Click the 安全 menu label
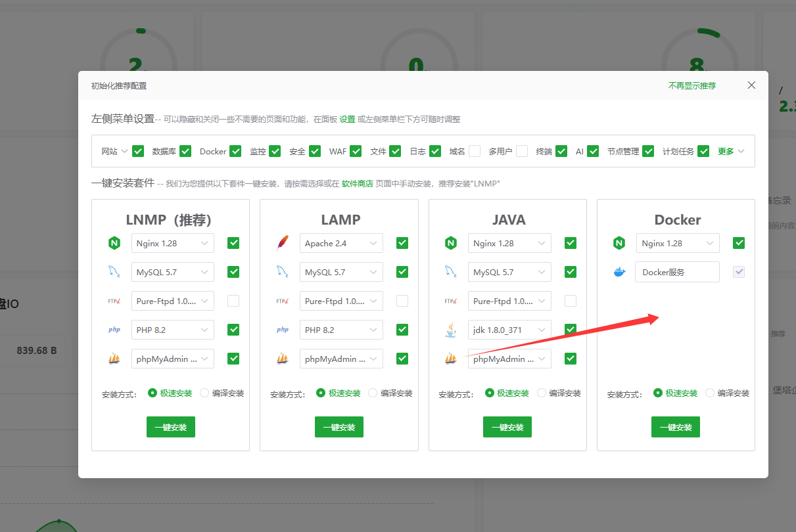Screen dimensions: 796x532 tap(297, 151)
